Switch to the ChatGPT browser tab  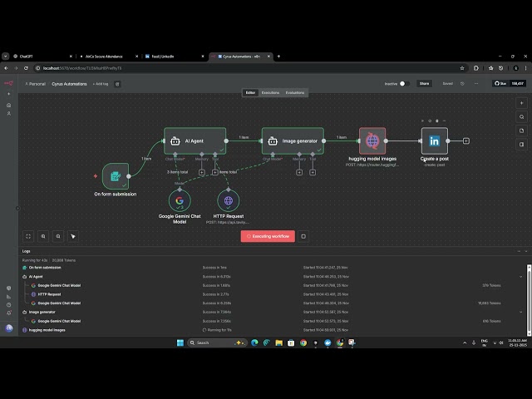coord(42,57)
